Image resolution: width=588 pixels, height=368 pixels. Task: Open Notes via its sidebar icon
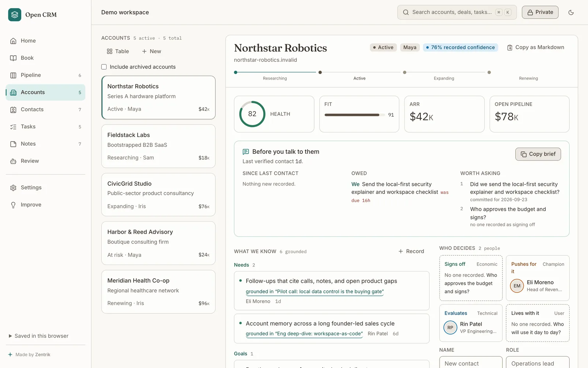pyautogui.click(x=13, y=144)
